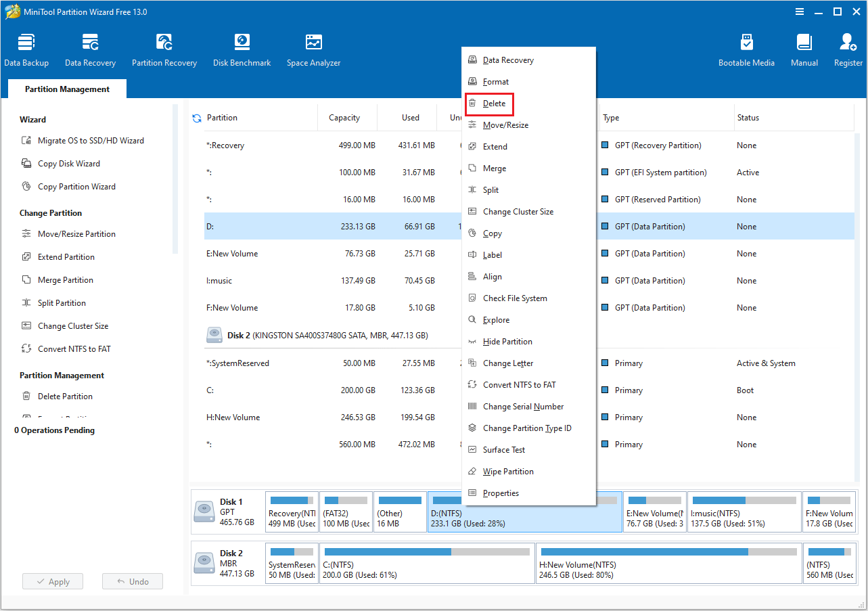868x611 pixels.
Task: Open the Data Backup tool
Action: tap(26, 48)
